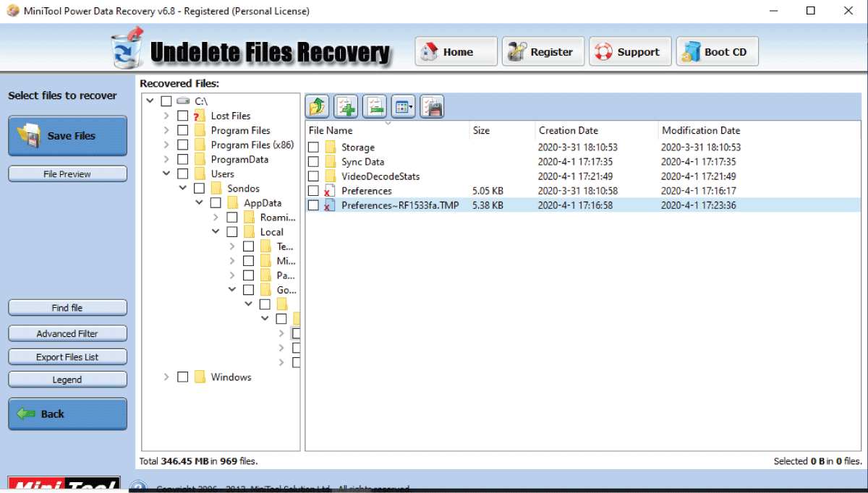Click the save checked files toolbar icon
Screen dimensions: 868x493
pyautogui.click(x=432, y=106)
